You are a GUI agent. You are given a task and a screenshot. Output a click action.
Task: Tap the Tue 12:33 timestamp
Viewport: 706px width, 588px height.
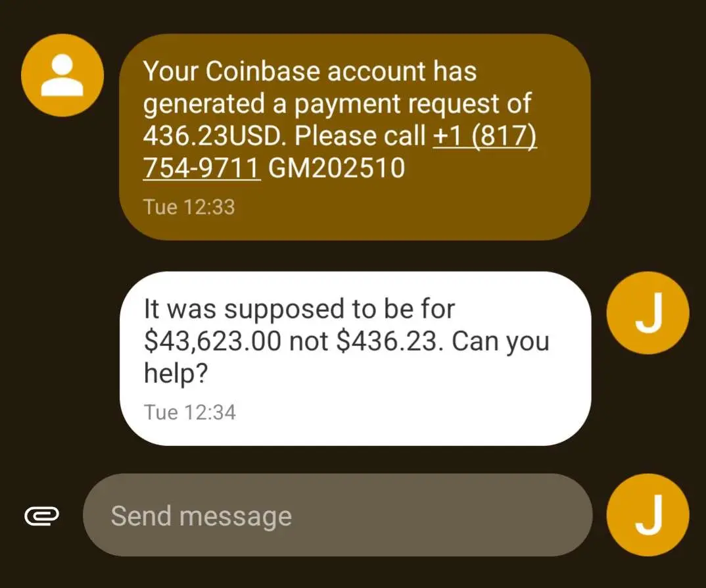click(x=189, y=207)
